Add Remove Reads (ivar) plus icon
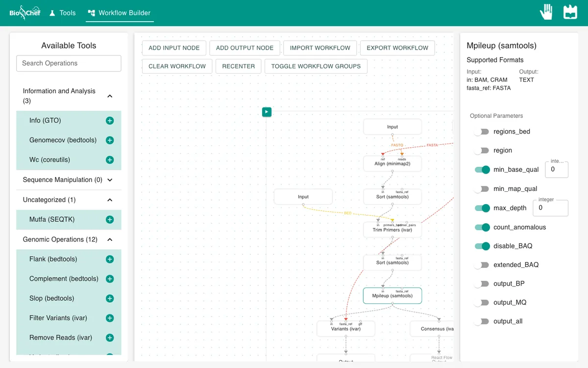Viewport: 588px width, 368px height. coord(110,338)
